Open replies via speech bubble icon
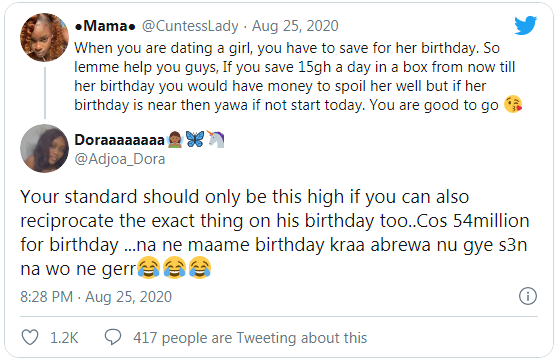 click(113, 337)
